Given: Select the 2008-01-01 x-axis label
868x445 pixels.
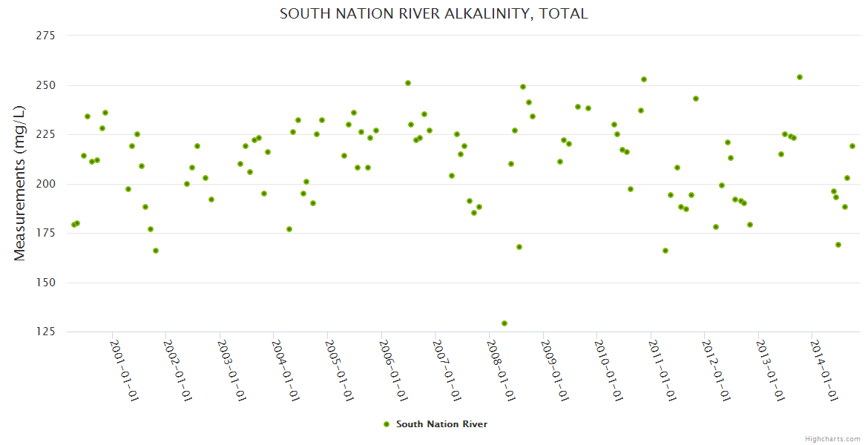Looking at the screenshot, I should click(x=502, y=370).
